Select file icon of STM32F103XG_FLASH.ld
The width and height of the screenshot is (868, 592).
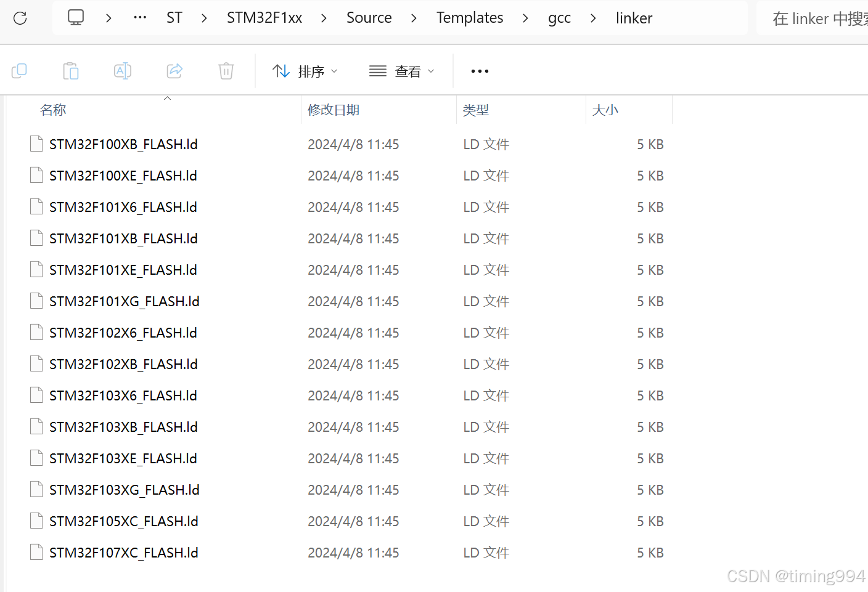point(36,490)
